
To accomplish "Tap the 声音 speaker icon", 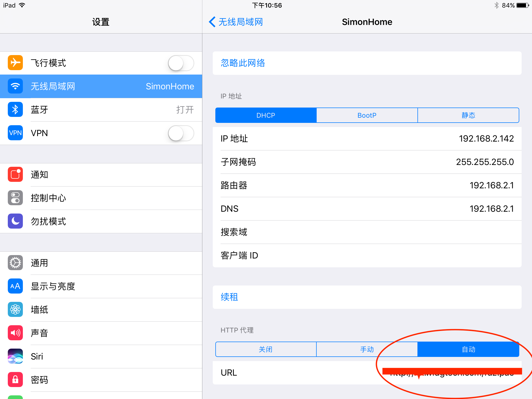I will [x=15, y=333].
